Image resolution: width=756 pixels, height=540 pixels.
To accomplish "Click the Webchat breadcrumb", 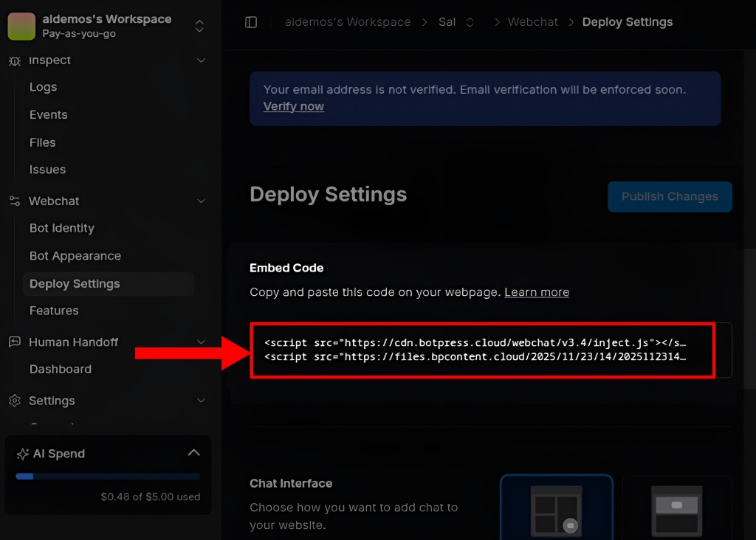I will coord(533,22).
